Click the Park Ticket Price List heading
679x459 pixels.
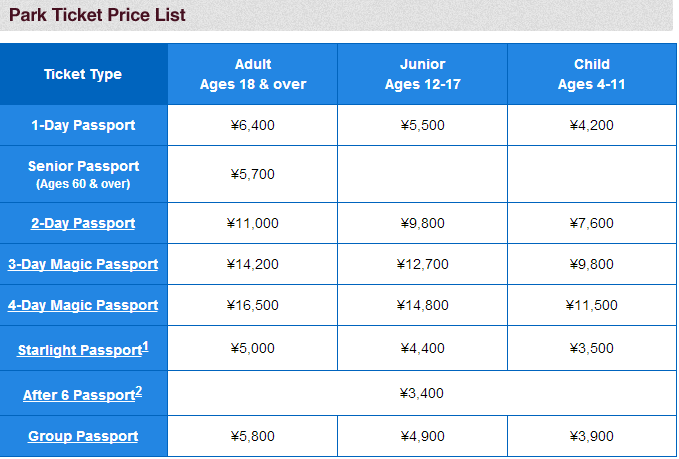tap(97, 15)
